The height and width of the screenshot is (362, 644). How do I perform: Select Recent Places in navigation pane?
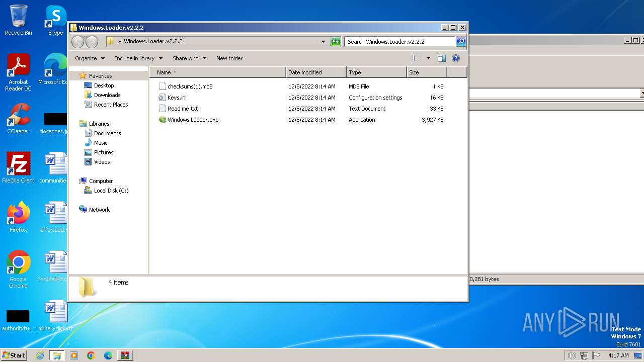point(111,105)
